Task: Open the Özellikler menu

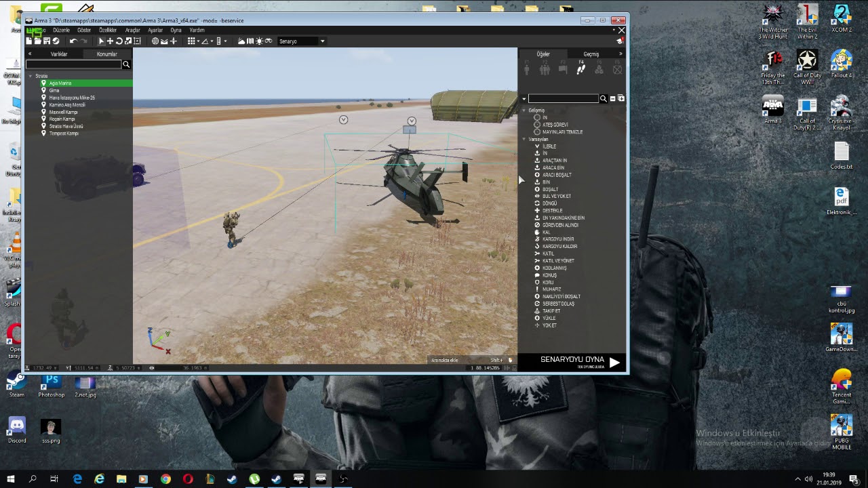Action: (108, 30)
